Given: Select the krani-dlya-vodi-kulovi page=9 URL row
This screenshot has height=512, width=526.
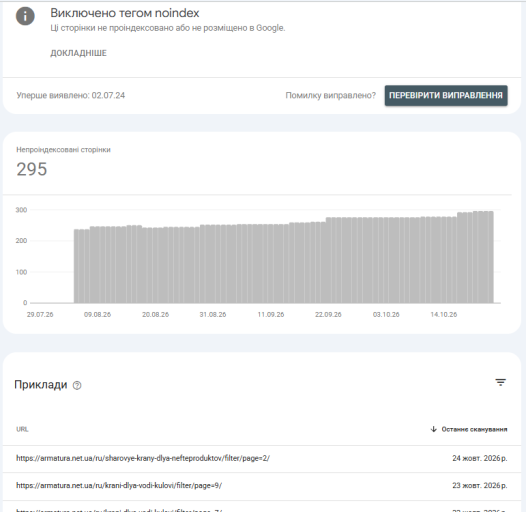Looking at the screenshot, I should (x=262, y=486).
